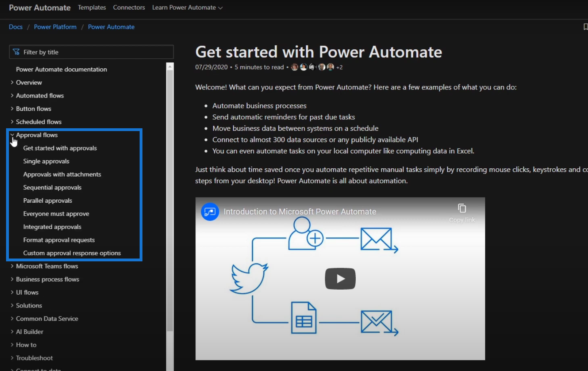Screen dimensions: 588x371
Task: Expand the Button flows section
Action: (x=34, y=108)
